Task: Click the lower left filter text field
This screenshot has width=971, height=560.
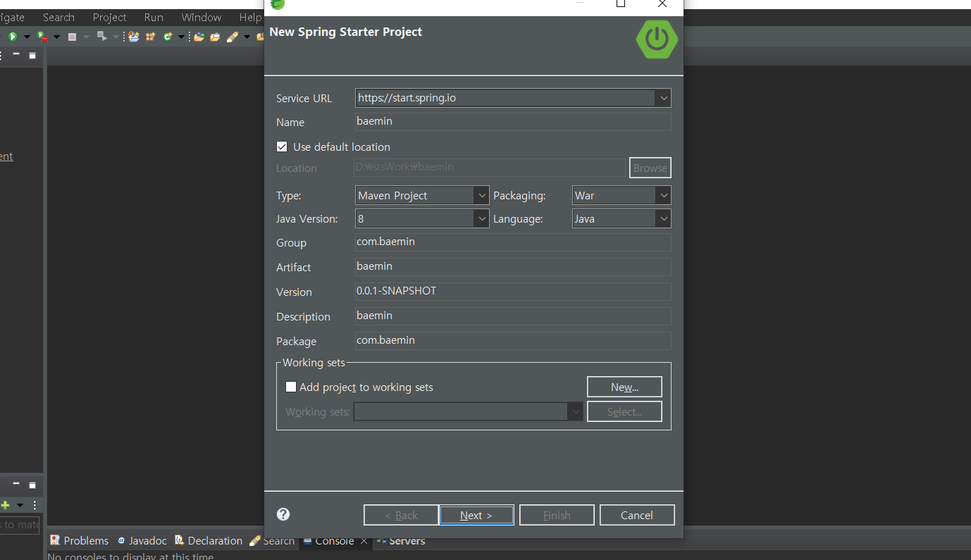Action: [20, 525]
